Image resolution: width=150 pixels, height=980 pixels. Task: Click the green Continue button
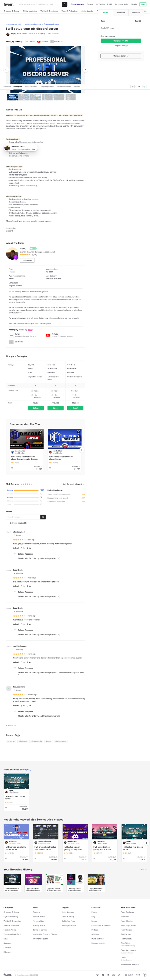(x=121, y=41)
